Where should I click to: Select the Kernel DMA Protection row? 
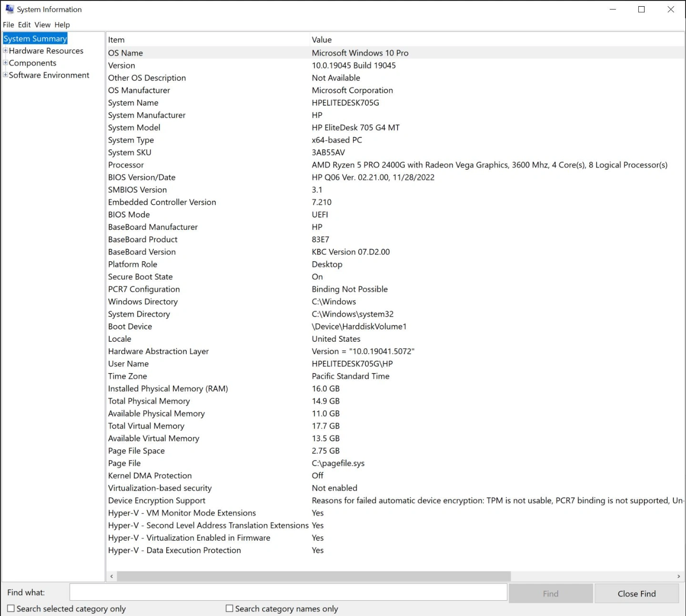pyautogui.click(x=395, y=476)
